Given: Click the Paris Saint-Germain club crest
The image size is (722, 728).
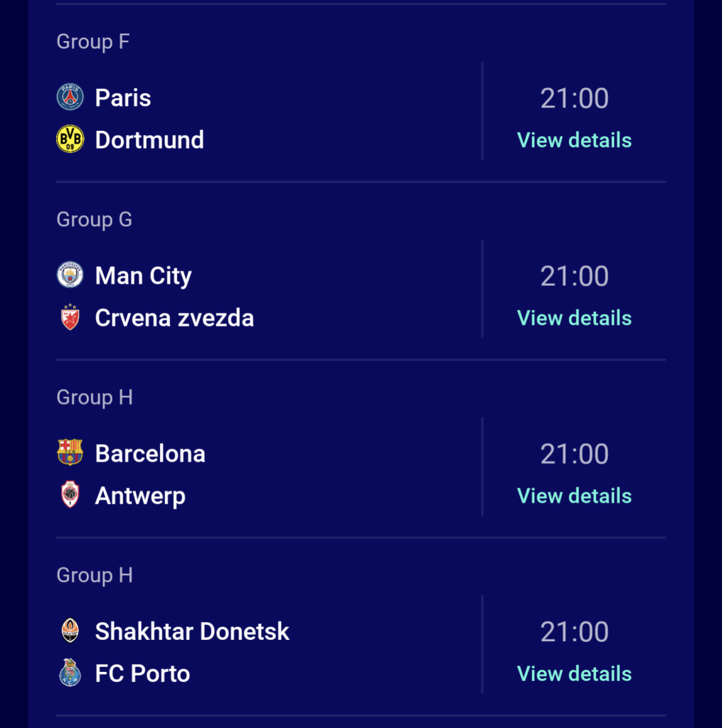Looking at the screenshot, I should [x=70, y=97].
